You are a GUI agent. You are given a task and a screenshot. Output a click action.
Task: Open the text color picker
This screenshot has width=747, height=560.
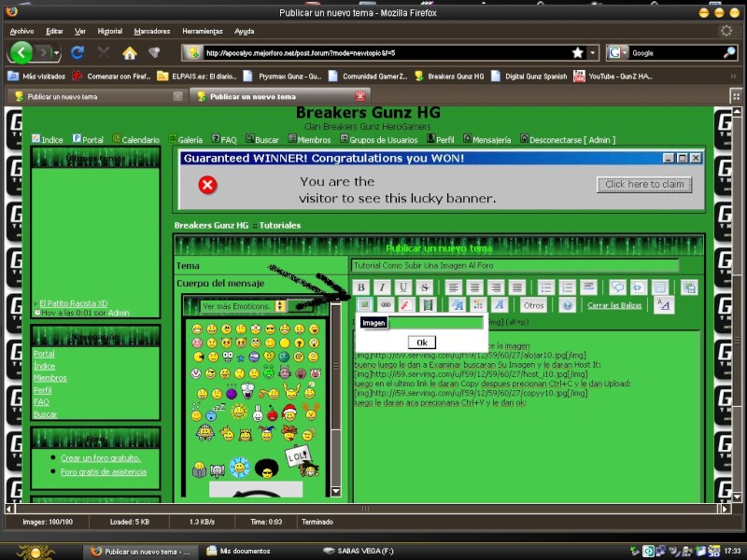(478, 305)
